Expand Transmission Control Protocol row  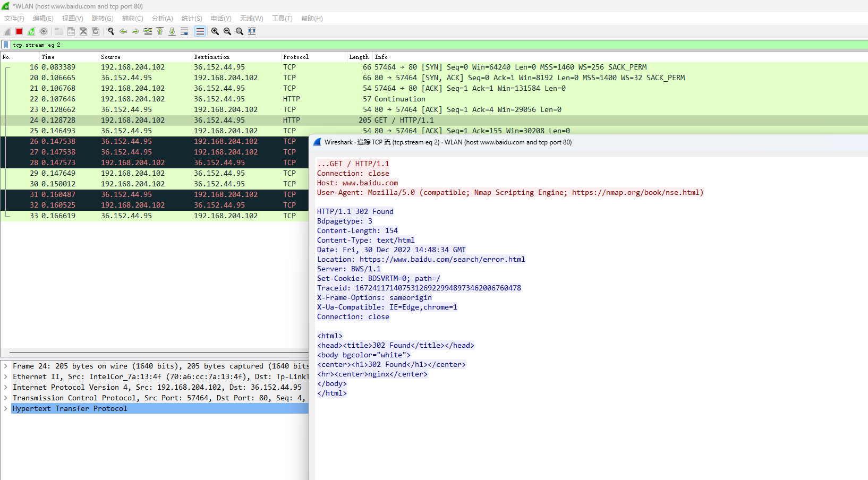point(6,398)
